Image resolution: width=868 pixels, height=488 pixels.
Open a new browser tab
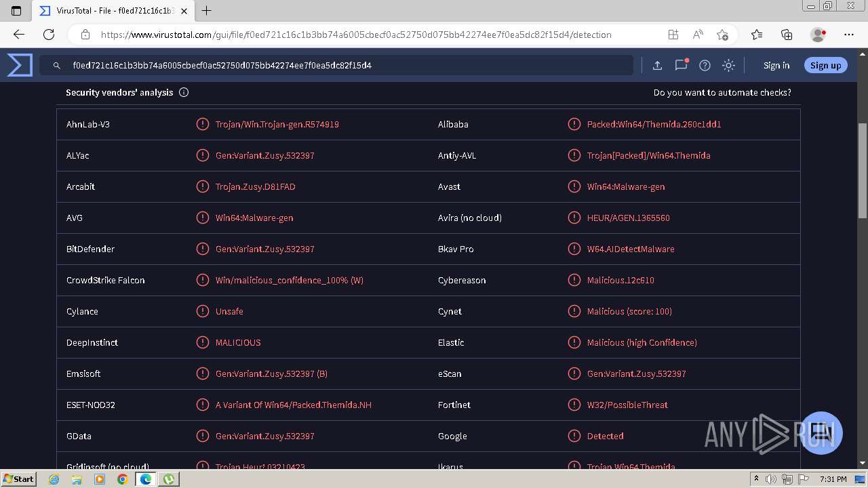point(207,11)
